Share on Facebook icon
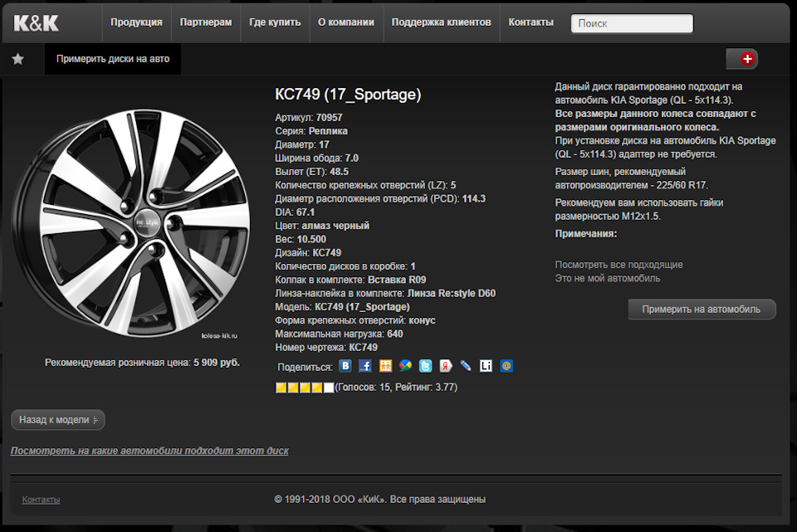The height and width of the screenshot is (532, 797). [365, 366]
